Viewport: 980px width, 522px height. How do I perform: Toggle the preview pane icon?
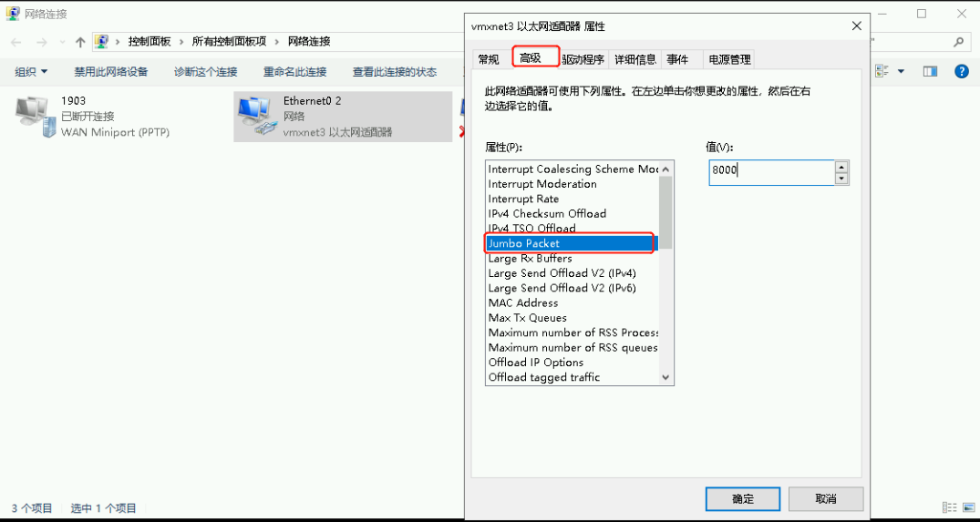pyautogui.click(x=930, y=71)
